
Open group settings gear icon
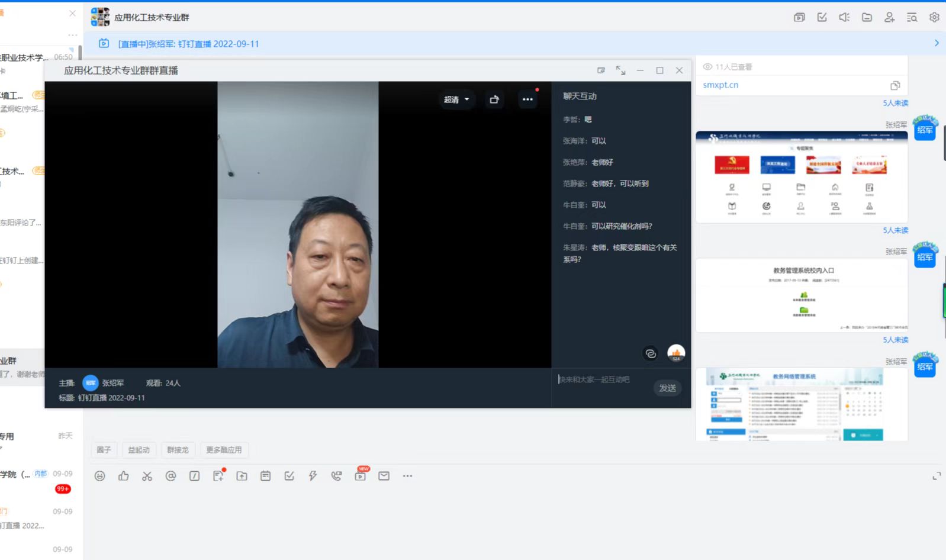[934, 17]
